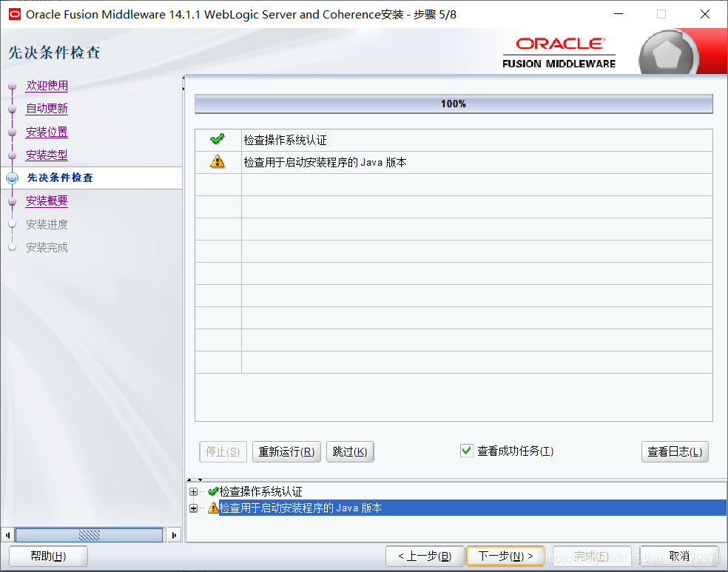Go to the 安装位置 step
This screenshot has height=572, width=728.
point(47,132)
